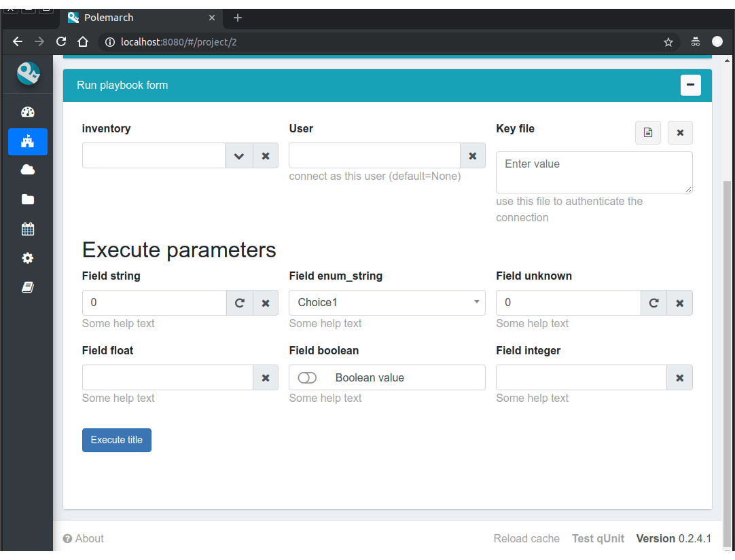Image resolution: width=735 pixels, height=560 pixels.
Task: Open file chooser for Key file
Action: click(648, 132)
